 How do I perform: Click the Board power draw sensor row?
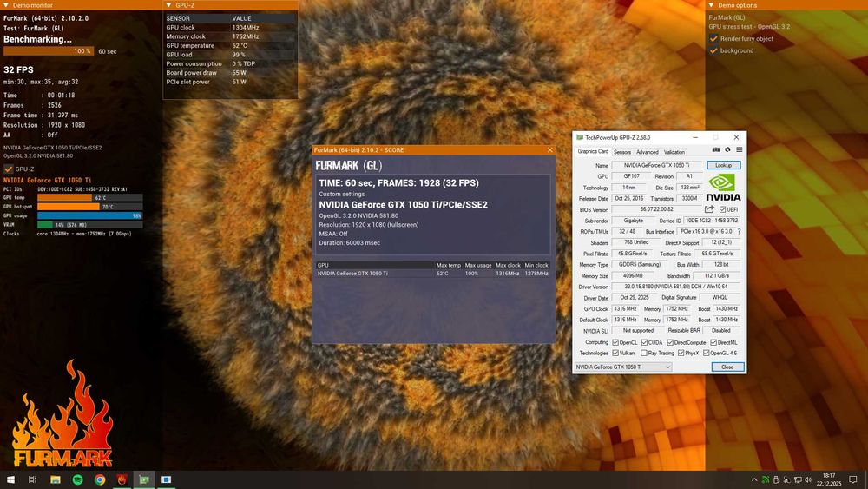pyautogui.click(x=230, y=73)
